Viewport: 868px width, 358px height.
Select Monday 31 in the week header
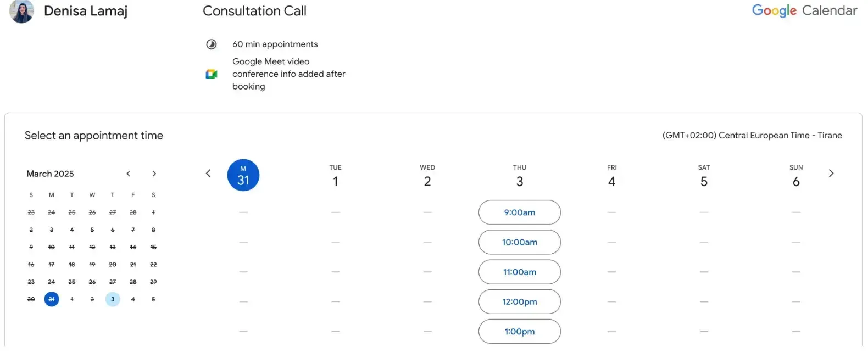coord(243,175)
